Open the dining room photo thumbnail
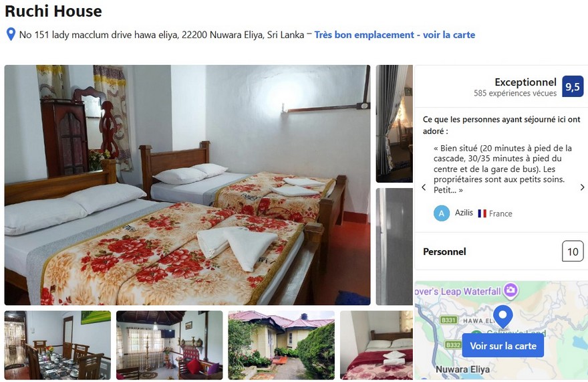 (57, 345)
